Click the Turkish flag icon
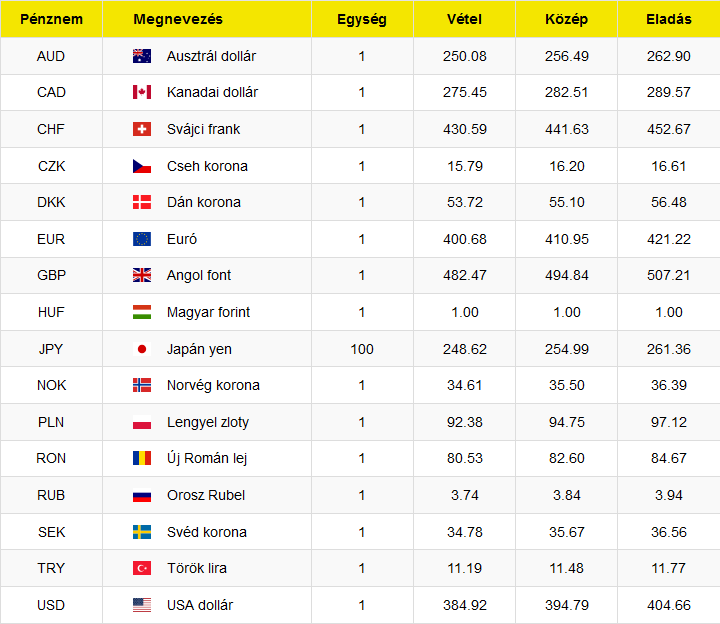Viewport: 720px width, 624px height. (x=142, y=568)
